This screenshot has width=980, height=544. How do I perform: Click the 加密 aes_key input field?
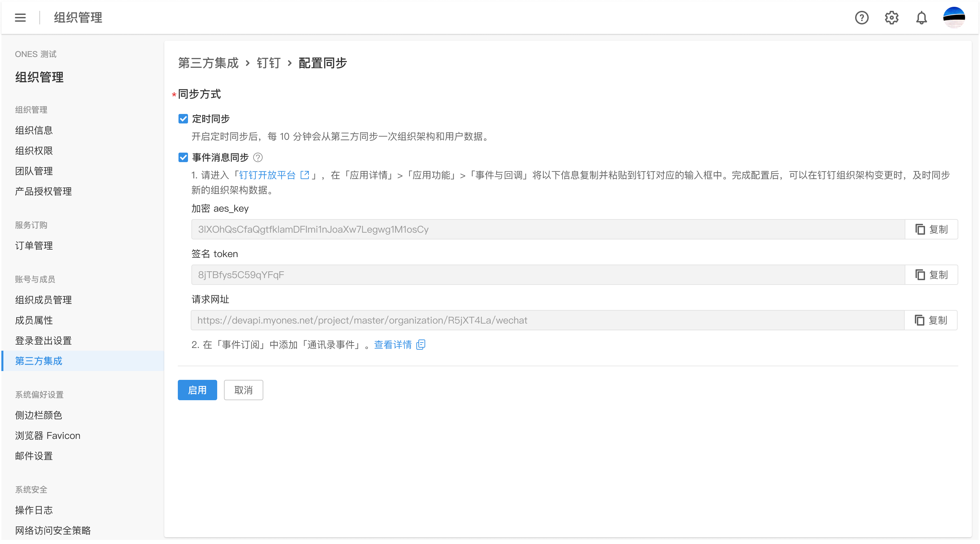(x=548, y=229)
